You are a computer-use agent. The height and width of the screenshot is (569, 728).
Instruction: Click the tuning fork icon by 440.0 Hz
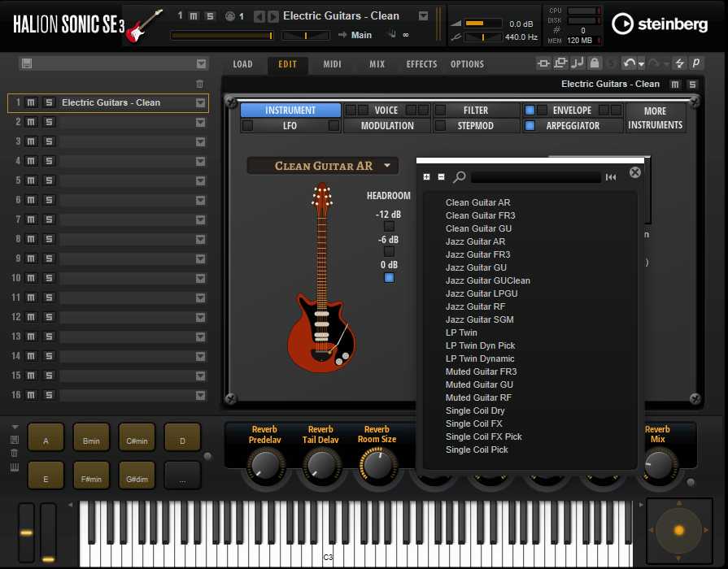click(456, 37)
